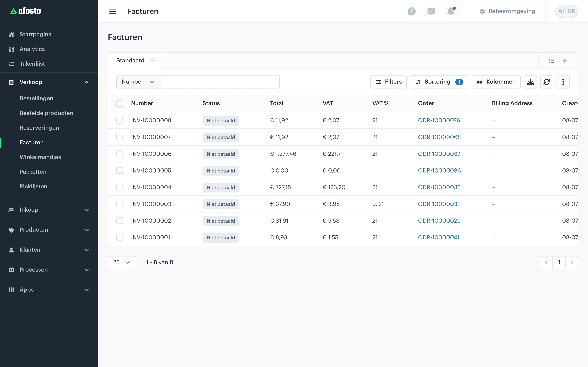The image size is (588, 367).
Task: Open the Filters button
Action: click(388, 82)
